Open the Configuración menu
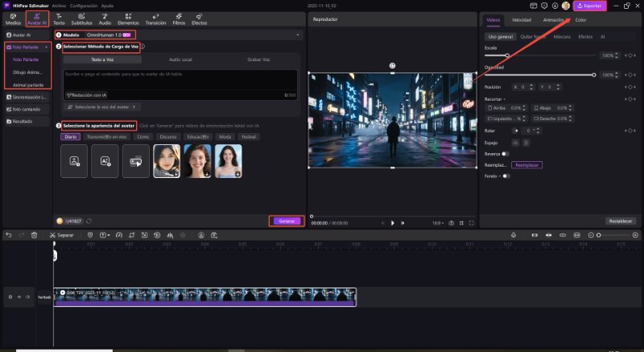Viewport: 644px width, 352px height. 84,6
